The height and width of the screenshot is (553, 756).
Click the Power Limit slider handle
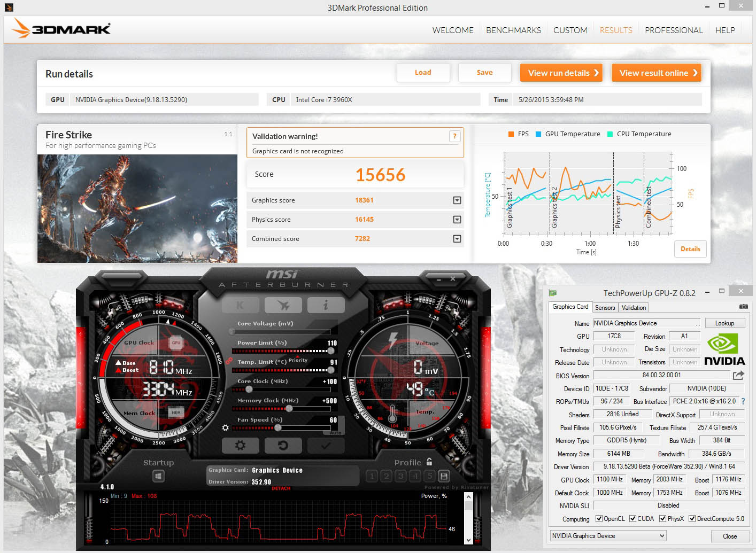pyautogui.click(x=331, y=351)
